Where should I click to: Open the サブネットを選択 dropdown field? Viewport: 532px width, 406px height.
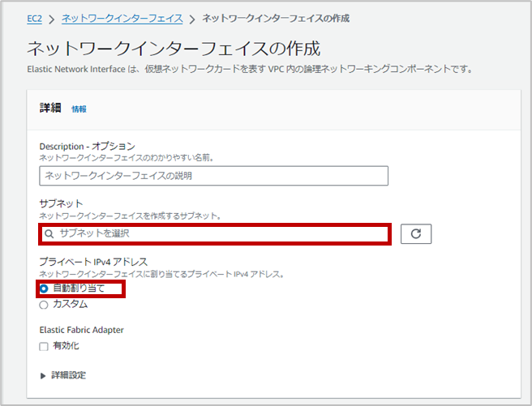[x=215, y=234]
